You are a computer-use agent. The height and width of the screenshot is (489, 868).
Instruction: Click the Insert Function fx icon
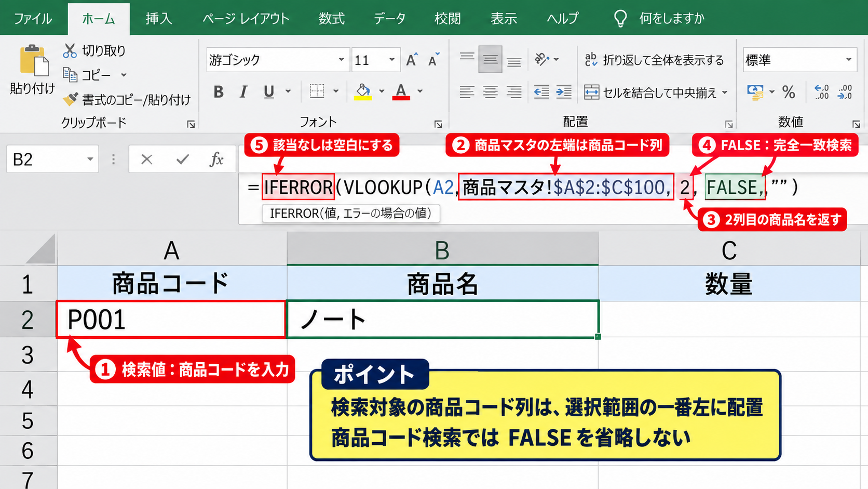click(216, 159)
